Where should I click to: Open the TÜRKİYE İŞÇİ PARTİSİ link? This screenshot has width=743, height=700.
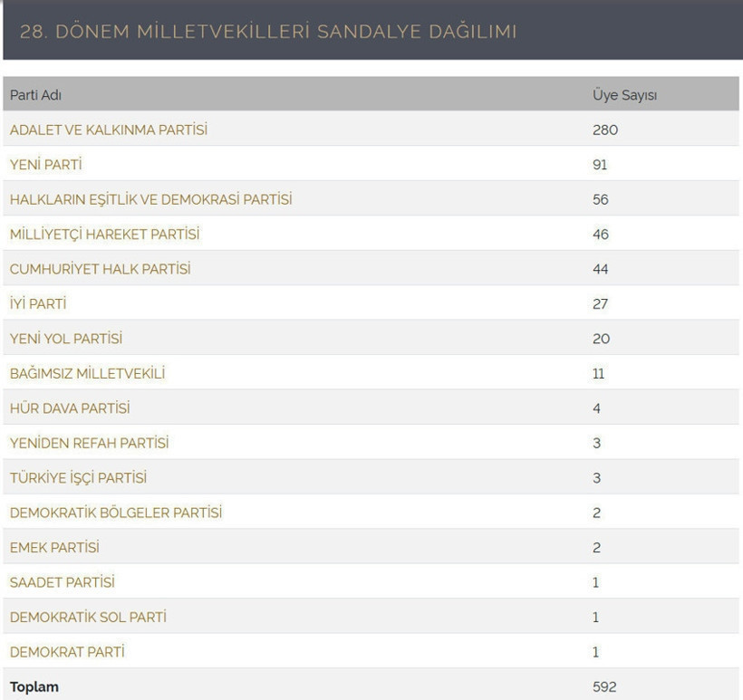(78, 478)
